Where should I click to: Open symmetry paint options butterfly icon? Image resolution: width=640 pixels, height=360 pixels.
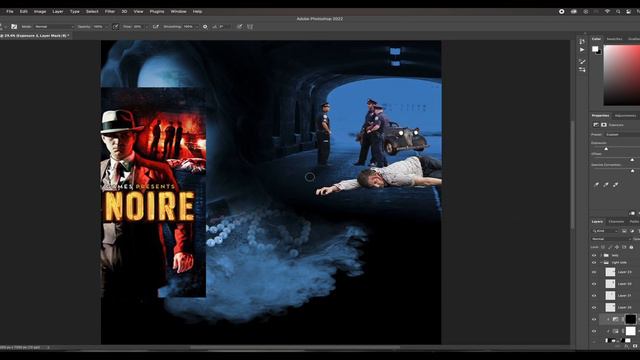[x=250, y=27]
